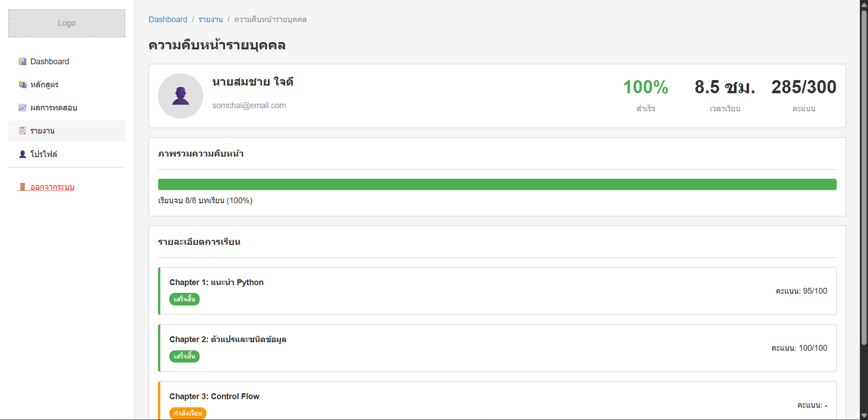Click the ผลการทดสอบ chart icon in sidebar
The height and width of the screenshot is (420, 868).
[x=22, y=108]
